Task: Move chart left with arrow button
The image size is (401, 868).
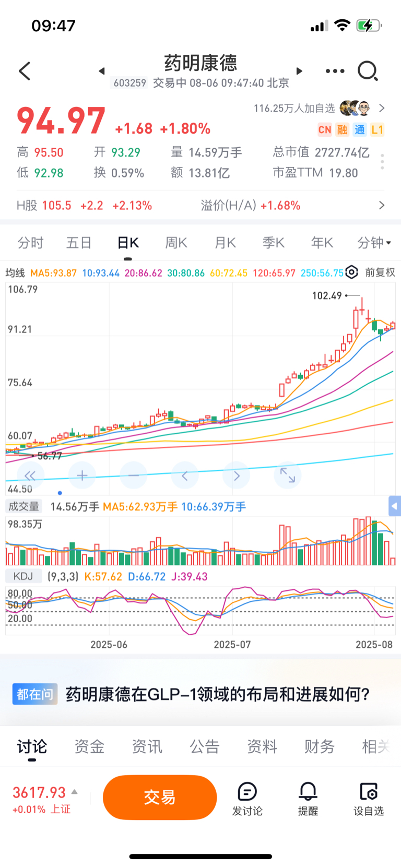Action: pyautogui.click(x=185, y=475)
